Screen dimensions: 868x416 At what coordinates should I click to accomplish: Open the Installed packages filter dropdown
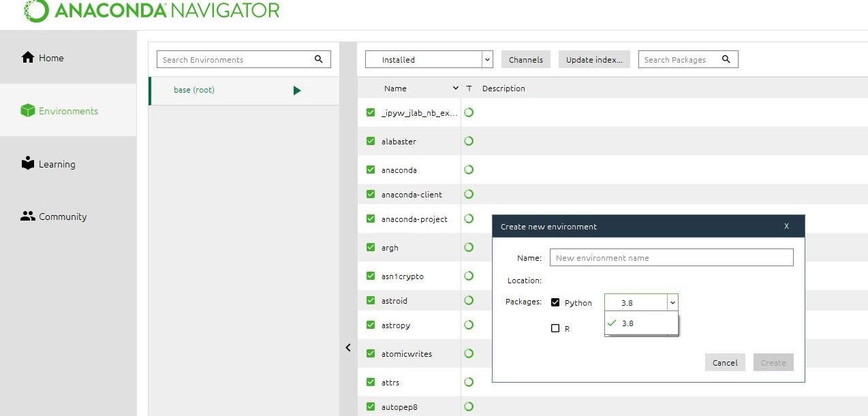coord(429,59)
